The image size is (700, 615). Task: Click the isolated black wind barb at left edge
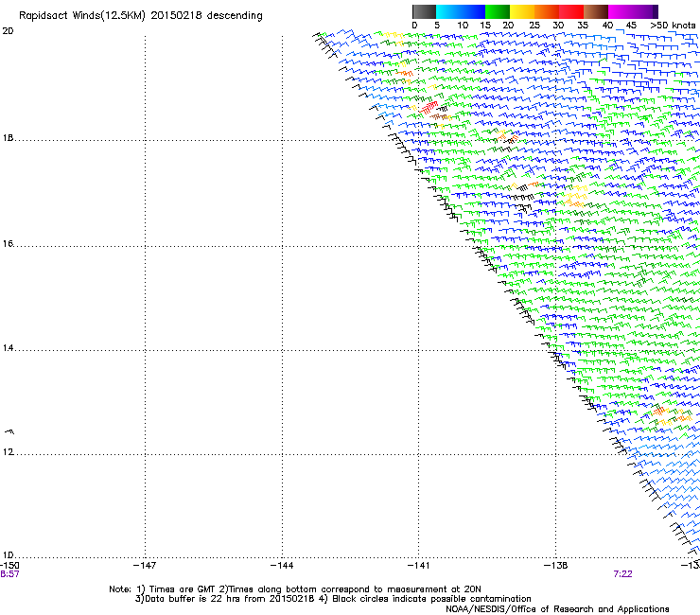point(9,431)
